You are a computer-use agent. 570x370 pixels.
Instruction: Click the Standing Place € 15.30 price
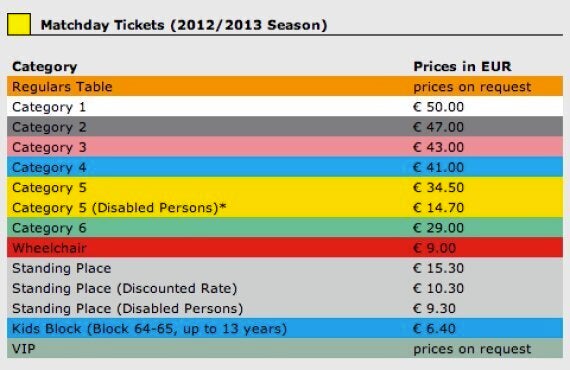[x=438, y=268]
